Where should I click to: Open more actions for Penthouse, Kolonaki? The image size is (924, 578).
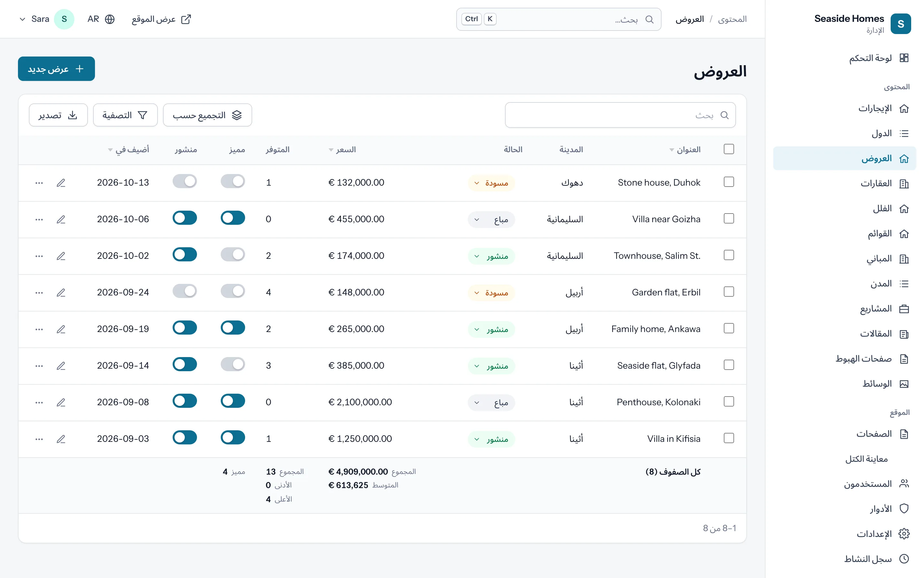pyautogui.click(x=39, y=403)
